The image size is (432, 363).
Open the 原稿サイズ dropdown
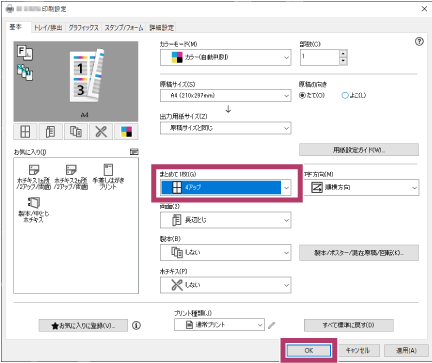point(226,95)
